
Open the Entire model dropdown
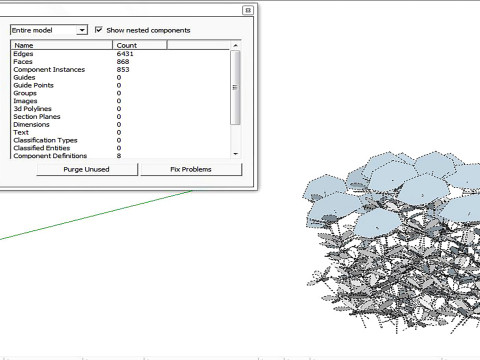point(49,30)
